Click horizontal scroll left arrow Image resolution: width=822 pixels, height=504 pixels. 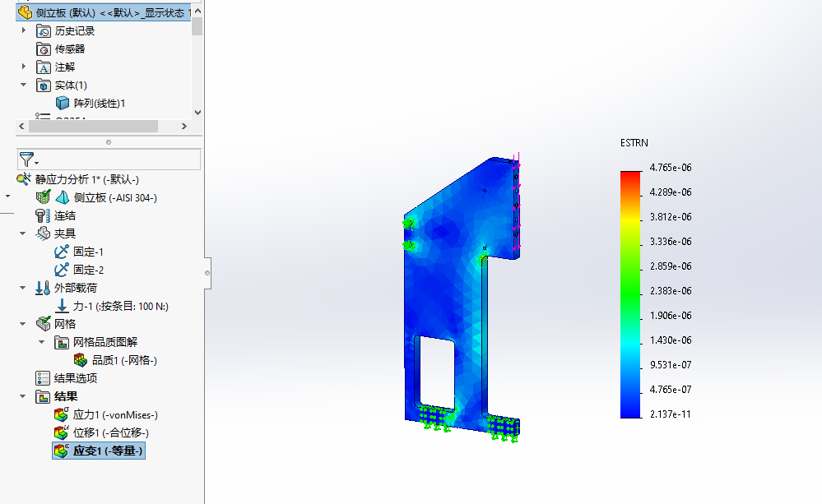pyautogui.click(x=21, y=127)
